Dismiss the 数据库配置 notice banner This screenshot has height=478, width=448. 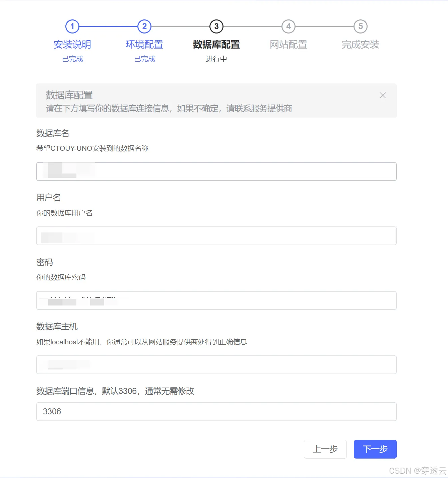[x=382, y=95]
